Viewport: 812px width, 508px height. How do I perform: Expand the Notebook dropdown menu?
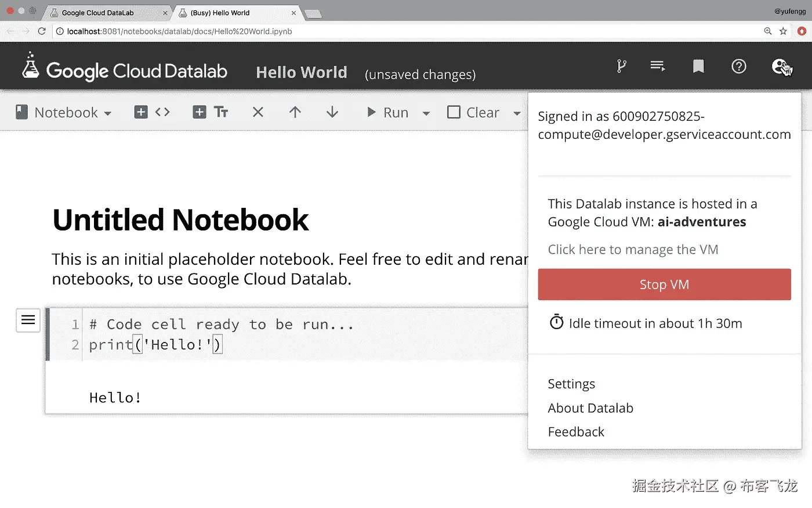(108, 113)
